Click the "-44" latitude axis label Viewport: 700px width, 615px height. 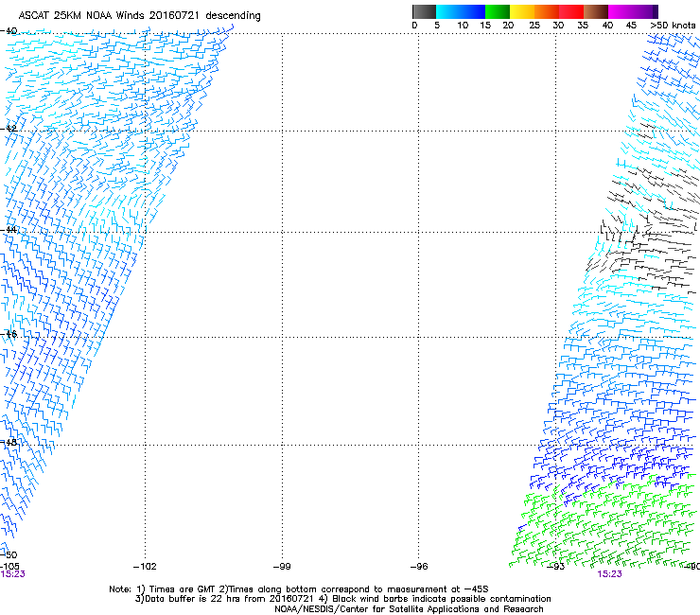click(x=9, y=230)
